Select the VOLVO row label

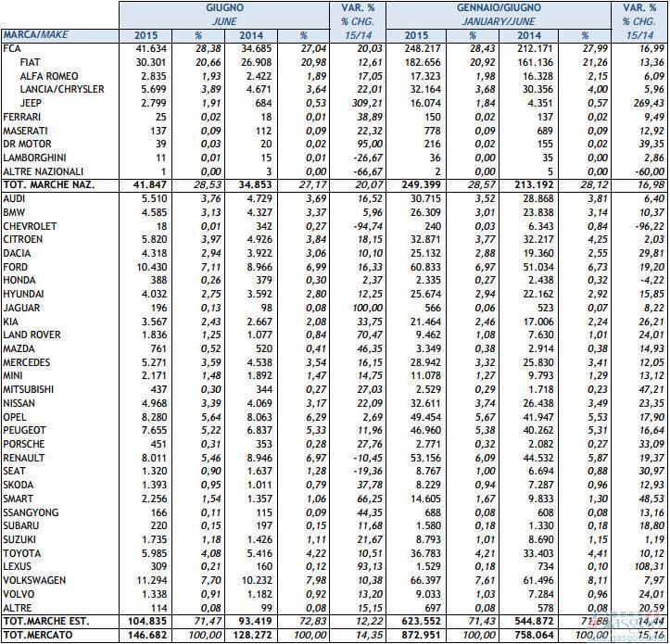click(19, 594)
